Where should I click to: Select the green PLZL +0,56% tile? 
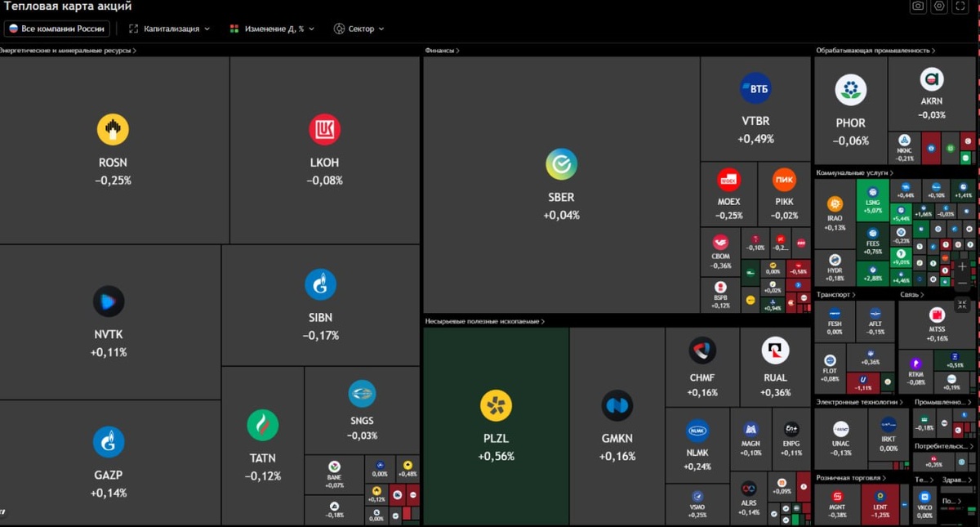497,427
